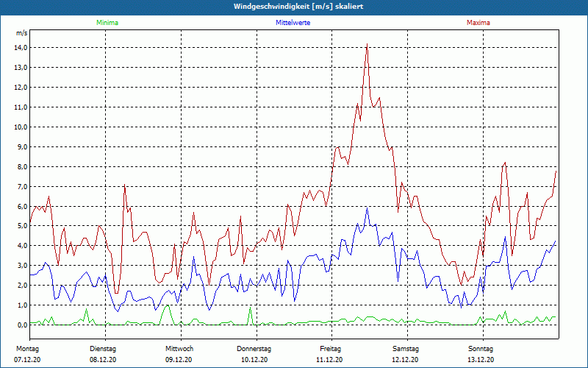The width and height of the screenshot is (588, 368).
Task: Click the date 10.12.20
Action: coord(254,360)
